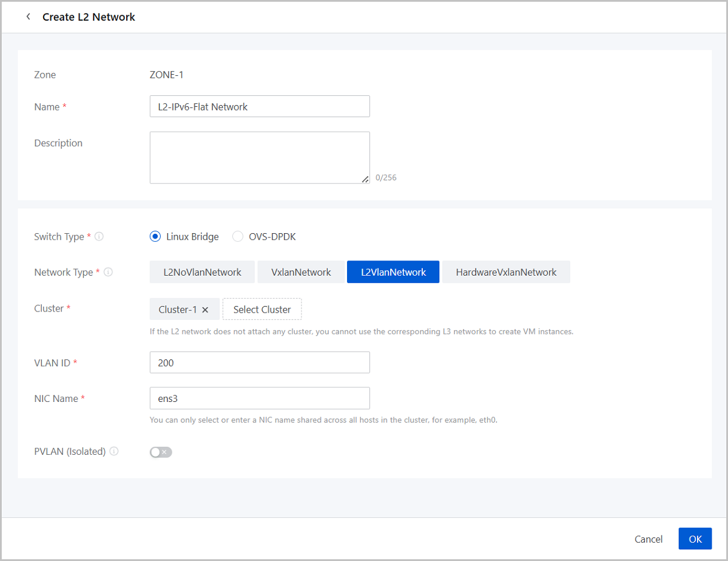
Task: Choose the L2VlanNetwork network type
Action: click(x=393, y=273)
